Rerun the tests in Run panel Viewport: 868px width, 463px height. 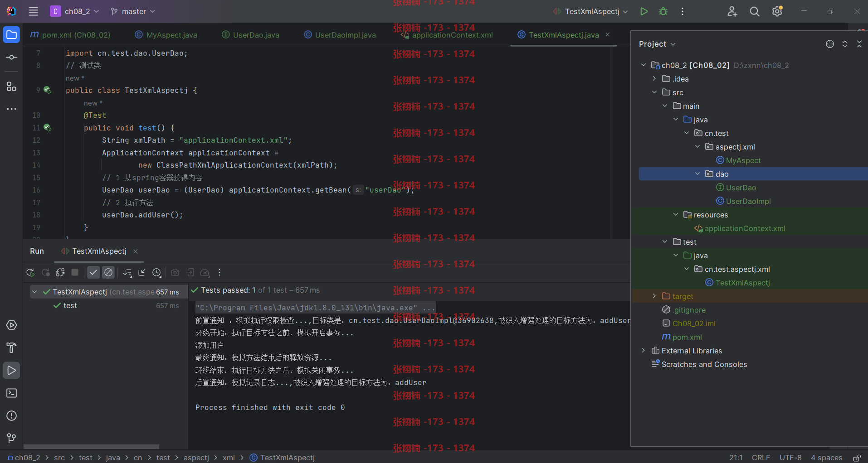coord(30,272)
